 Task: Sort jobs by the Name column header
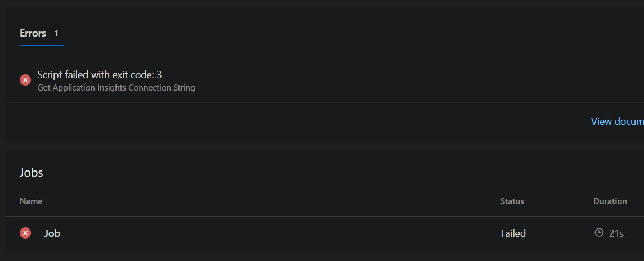coord(31,201)
